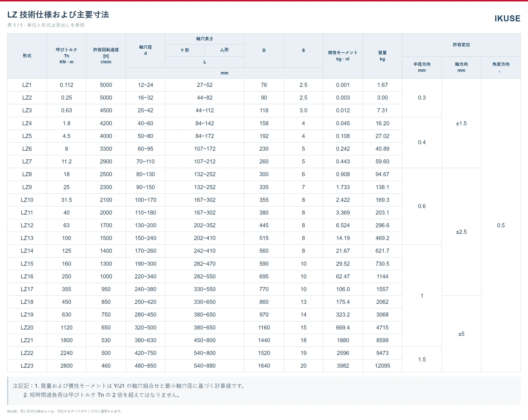The image size is (528, 420).
Task: Click angular displacement value 0.5
Action: click(501, 225)
